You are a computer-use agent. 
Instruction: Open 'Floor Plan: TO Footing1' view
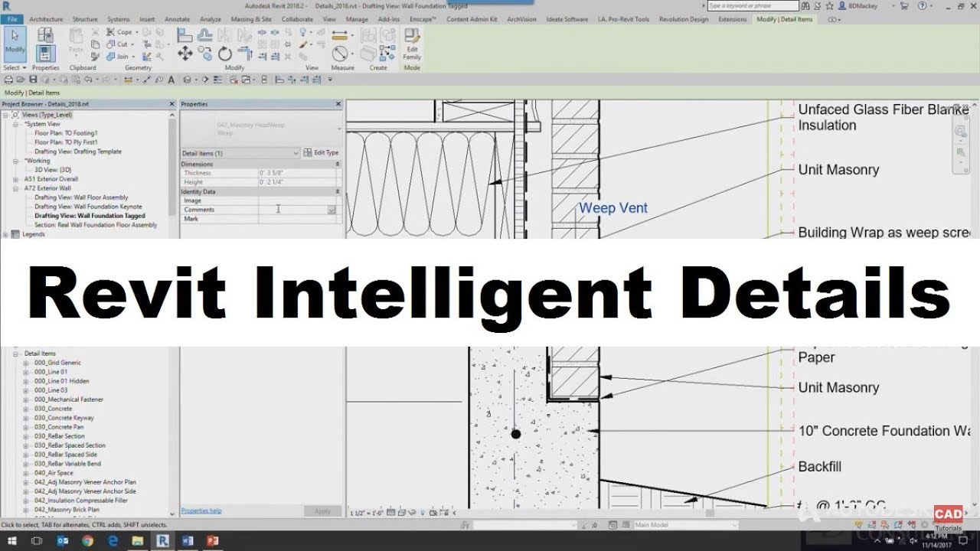point(66,133)
